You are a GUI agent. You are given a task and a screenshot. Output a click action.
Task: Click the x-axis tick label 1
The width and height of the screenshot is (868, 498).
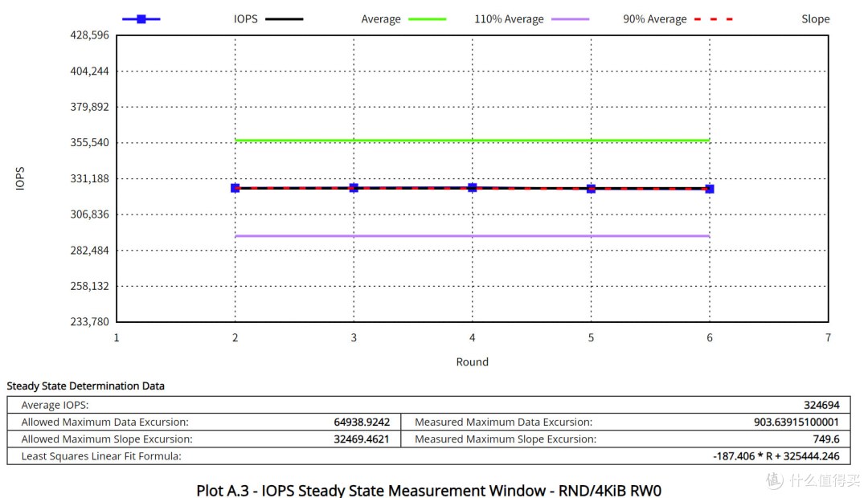click(117, 337)
